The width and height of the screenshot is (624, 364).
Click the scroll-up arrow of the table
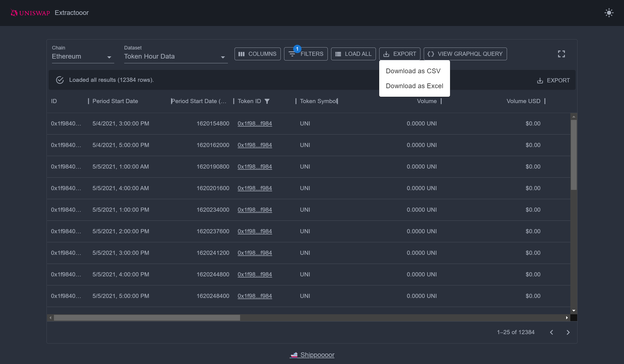[574, 117]
